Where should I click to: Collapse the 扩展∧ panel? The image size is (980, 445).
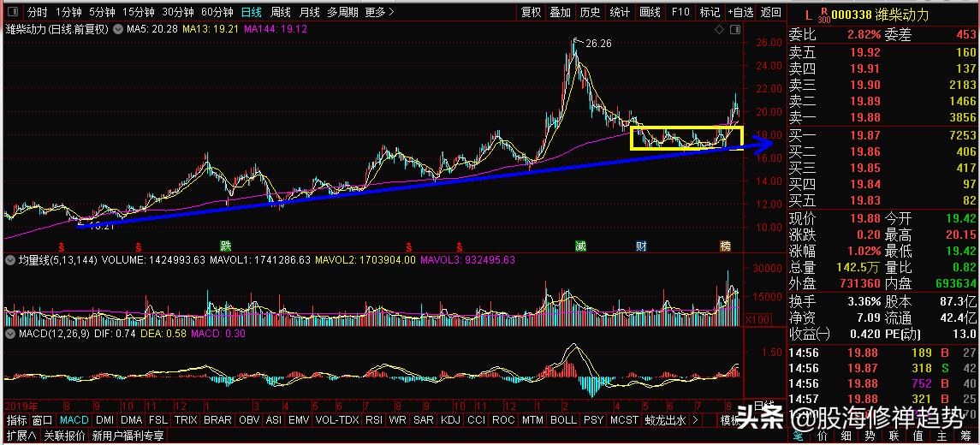point(21,435)
